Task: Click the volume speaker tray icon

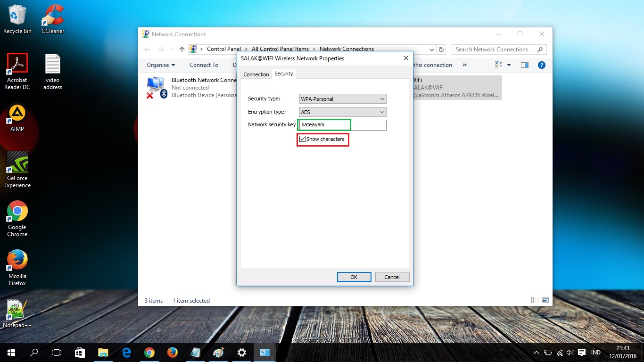Action: 570,353
